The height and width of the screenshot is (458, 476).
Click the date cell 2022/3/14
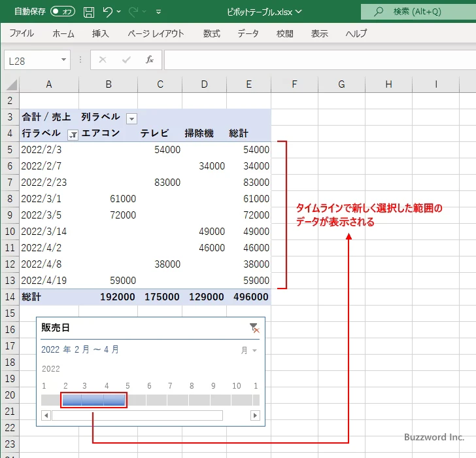[49, 232]
